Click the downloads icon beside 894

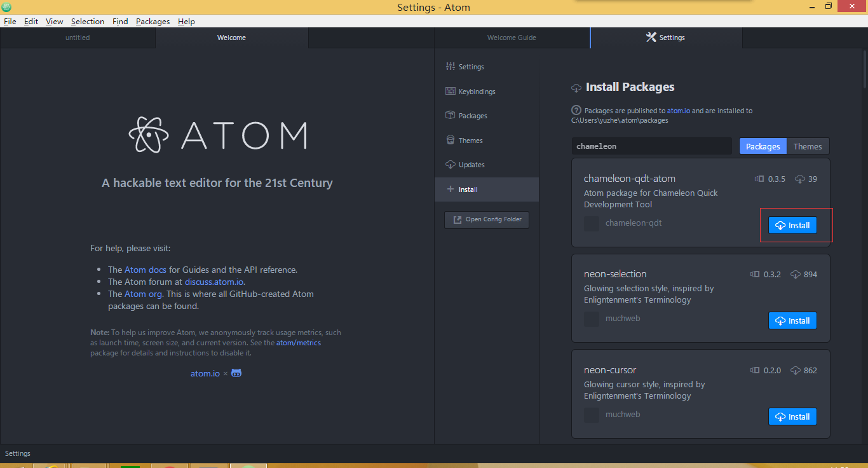click(796, 275)
